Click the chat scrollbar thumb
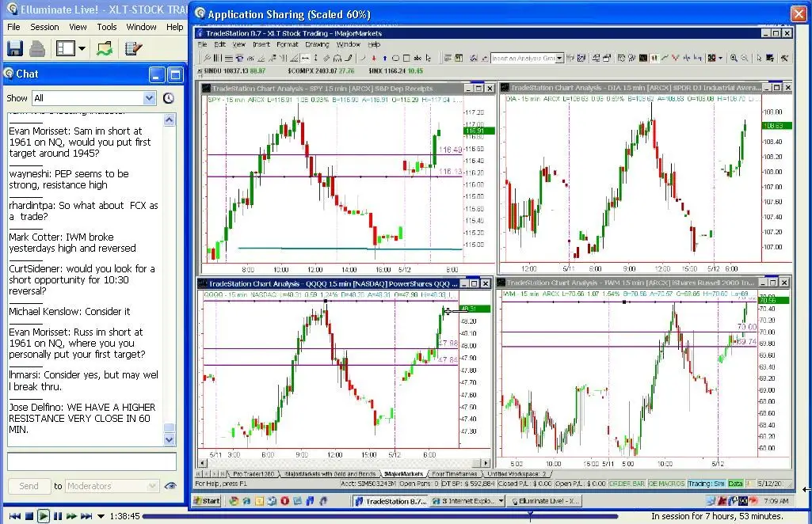Screen dimensions: 812x524 pos(170,427)
